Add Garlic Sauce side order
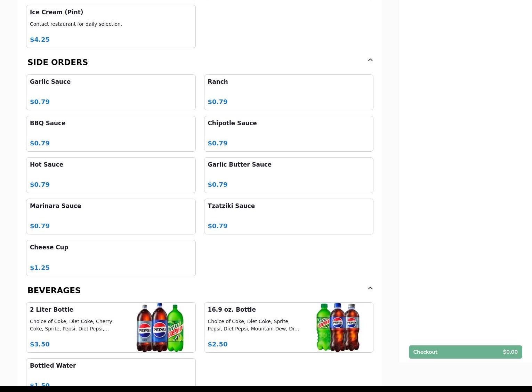This screenshot has height=392, width=532. (x=111, y=92)
